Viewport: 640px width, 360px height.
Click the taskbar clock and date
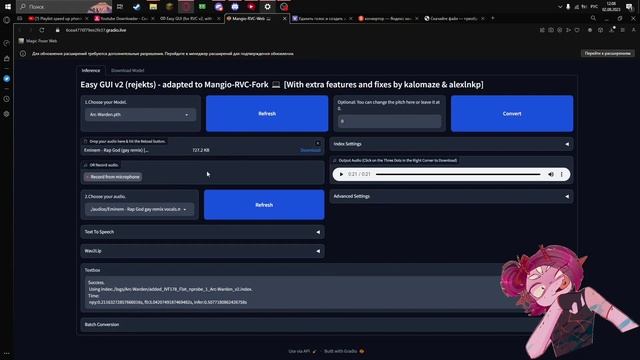click(x=611, y=7)
